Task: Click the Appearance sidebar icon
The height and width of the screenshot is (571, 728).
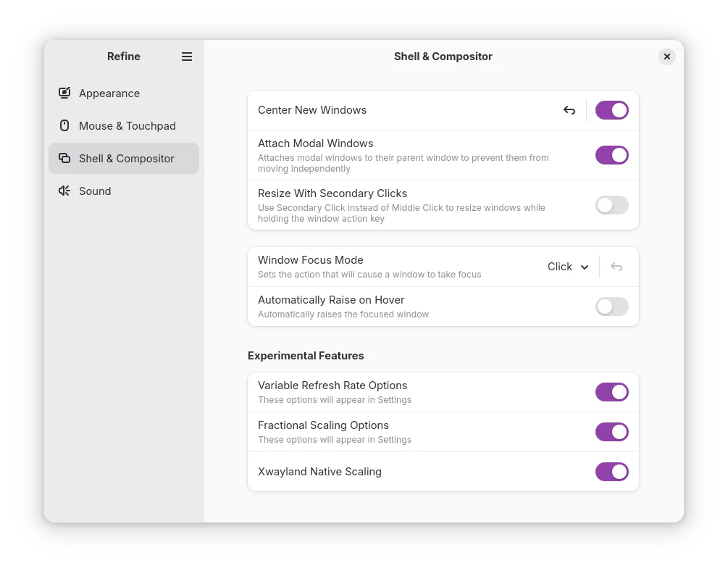Action: [x=64, y=93]
